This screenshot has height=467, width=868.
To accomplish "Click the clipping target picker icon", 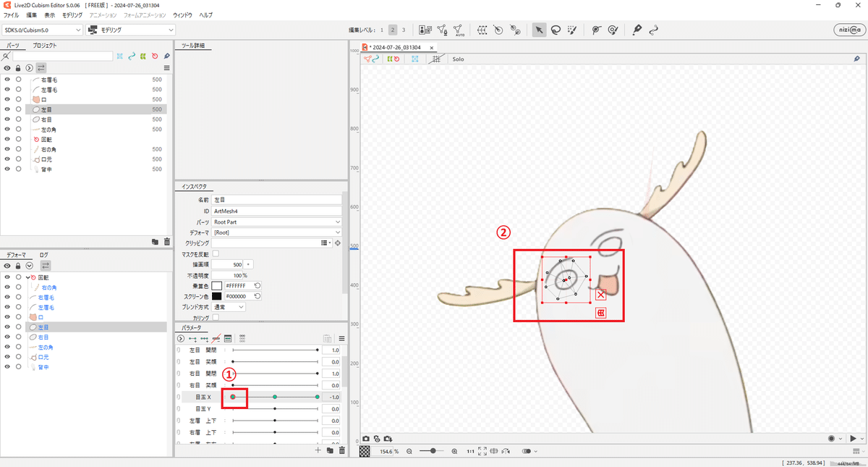I will pos(337,243).
